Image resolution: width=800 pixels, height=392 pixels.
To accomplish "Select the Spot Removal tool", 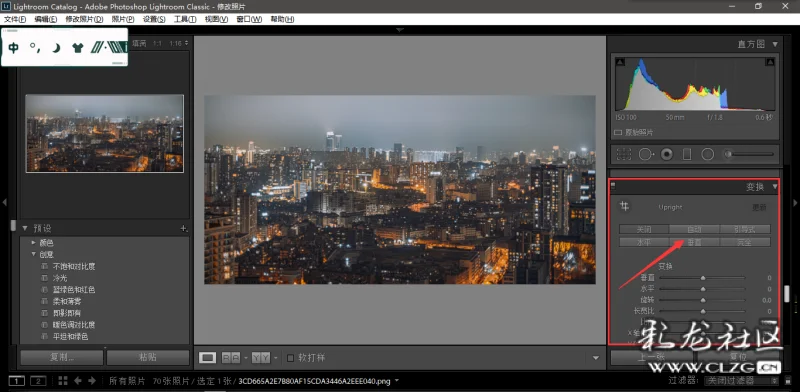I will [646, 154].
